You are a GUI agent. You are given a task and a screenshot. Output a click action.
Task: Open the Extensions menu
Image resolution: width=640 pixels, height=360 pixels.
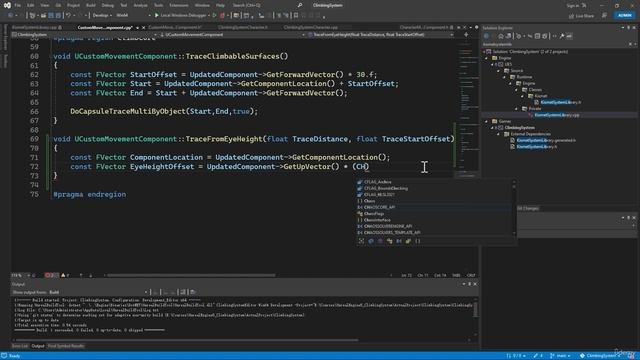point(179,5)
